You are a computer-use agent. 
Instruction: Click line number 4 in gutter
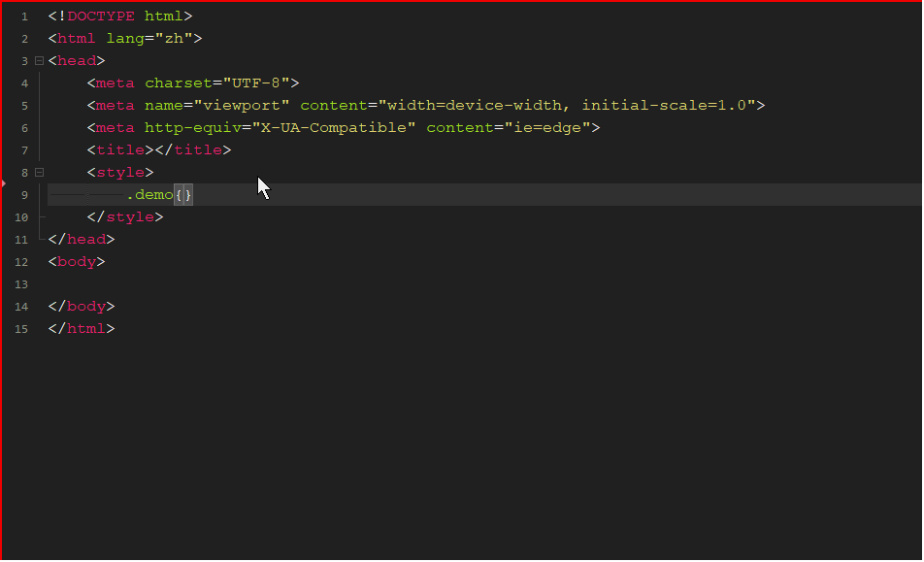tap(24, 83)
